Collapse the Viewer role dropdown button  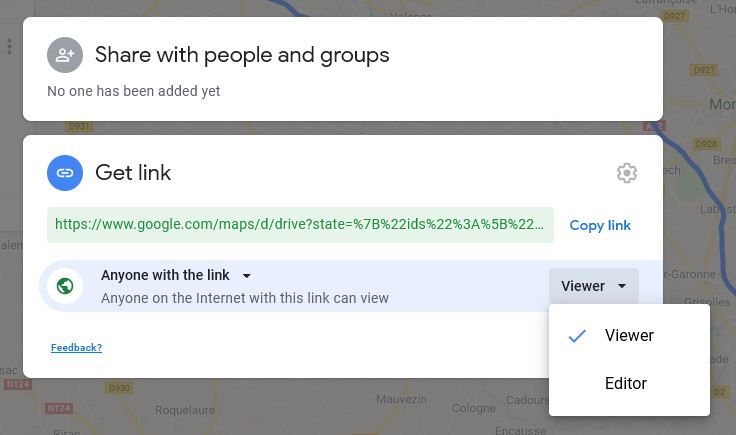pos(594,286)
